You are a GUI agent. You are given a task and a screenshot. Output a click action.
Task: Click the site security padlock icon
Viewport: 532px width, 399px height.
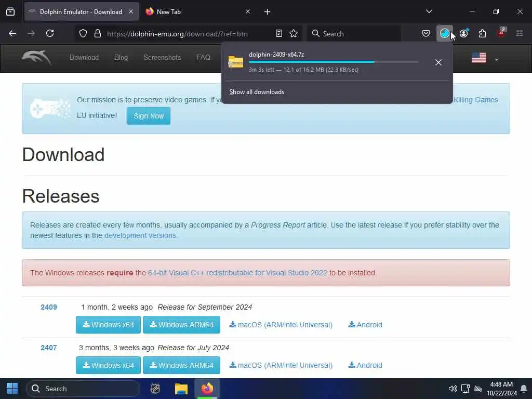[98, 34]
